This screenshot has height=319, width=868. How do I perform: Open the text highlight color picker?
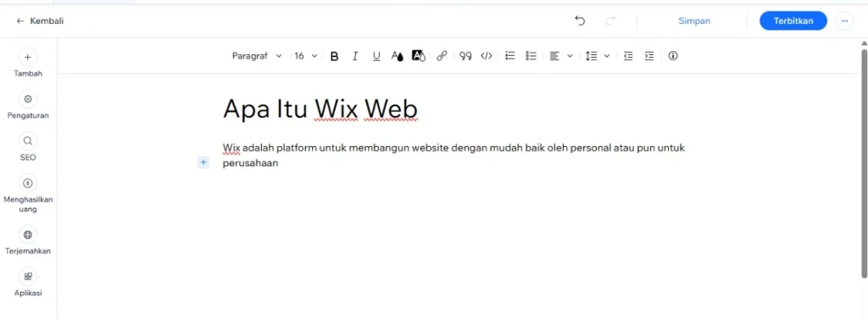click(x=419, y=56)
